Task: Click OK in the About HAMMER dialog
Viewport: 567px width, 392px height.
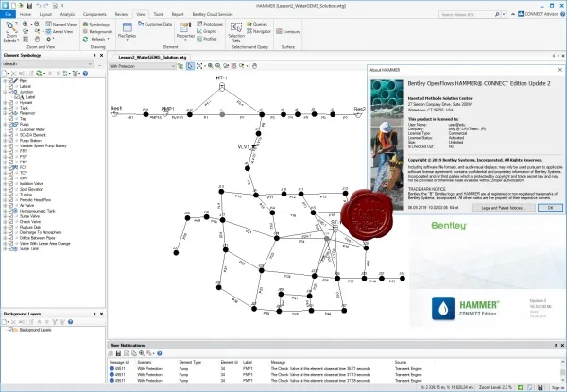Action: click(550, 208)
